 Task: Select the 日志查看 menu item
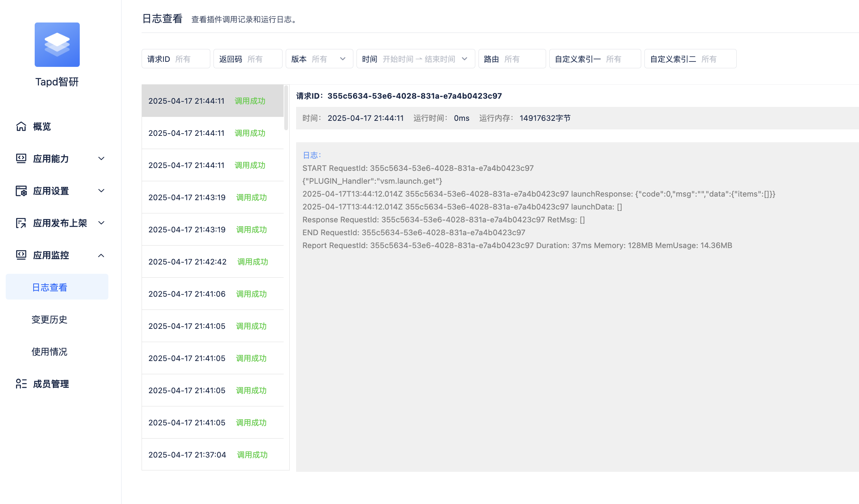click(x=50, y=287)
